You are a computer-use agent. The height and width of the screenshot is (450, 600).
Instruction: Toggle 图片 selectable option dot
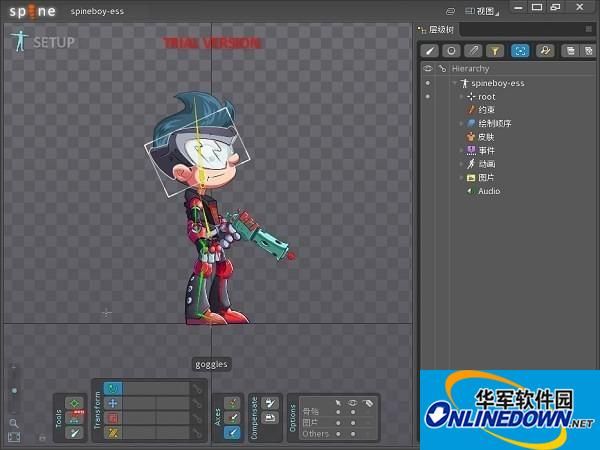point(338,423)
